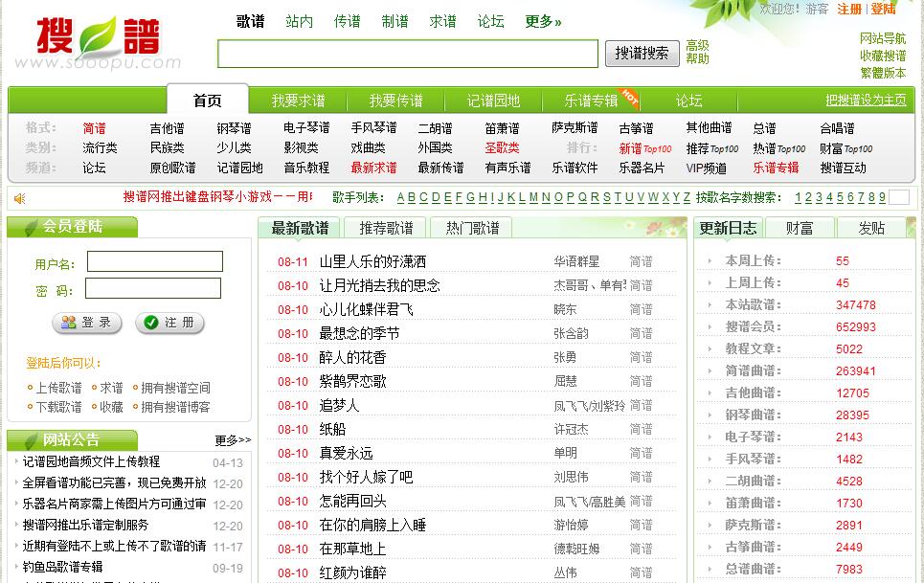Select 我要求谱 in the green navigation bar
The width and height of the screenshot is (924, 583).
coord(298,101)
